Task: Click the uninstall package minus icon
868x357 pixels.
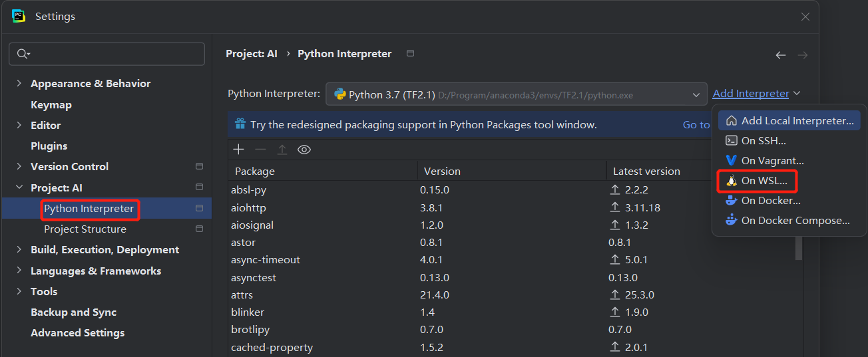Action: click(x=260, y=150)
